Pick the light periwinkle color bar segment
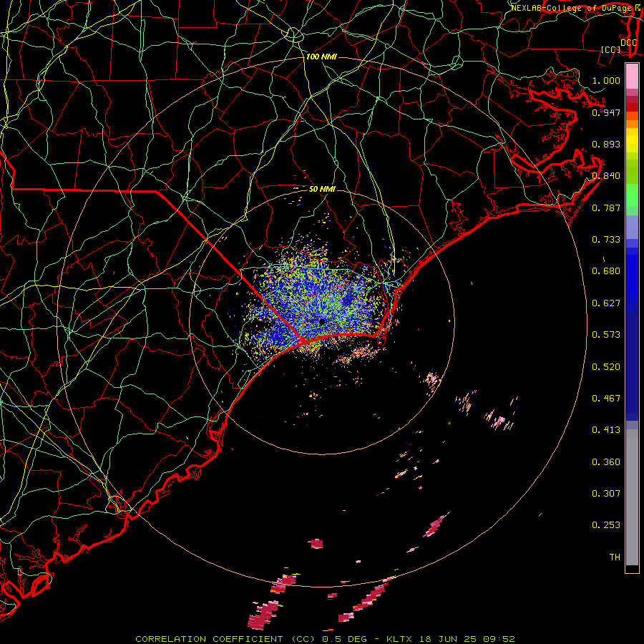 tap(632, 227)
